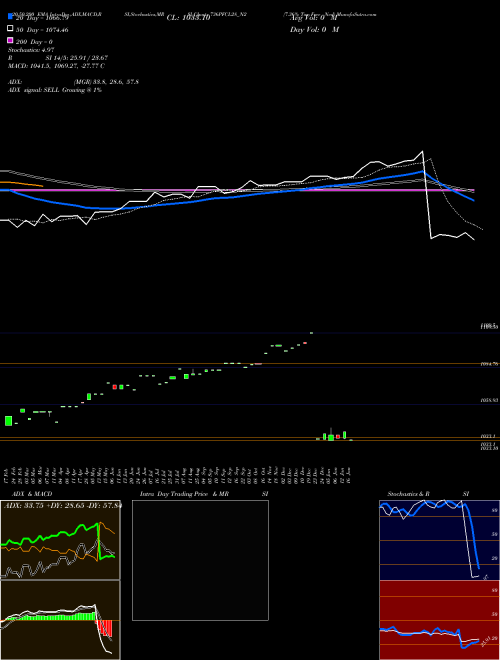The image size is (500, 660).
Task: Click the blue 20 Day legend swatch
Action: tap(11, 17)
